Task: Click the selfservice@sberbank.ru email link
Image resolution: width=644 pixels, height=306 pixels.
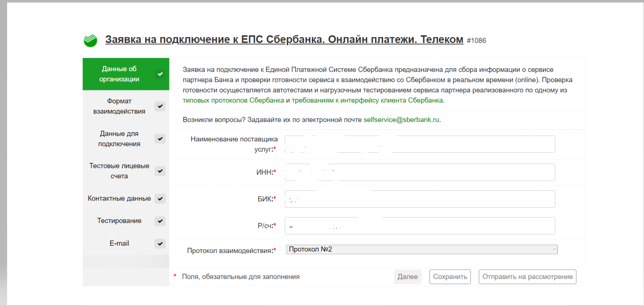Action: (401, 120)
